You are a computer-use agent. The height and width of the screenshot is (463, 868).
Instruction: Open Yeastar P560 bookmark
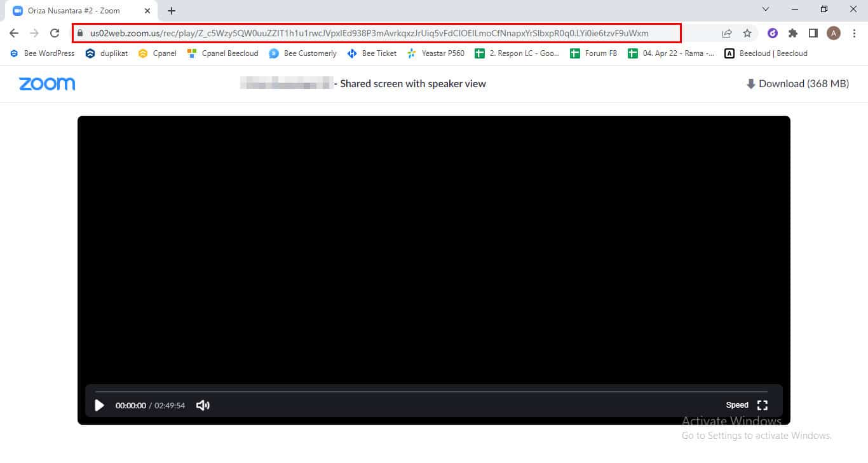click(436, 53)
